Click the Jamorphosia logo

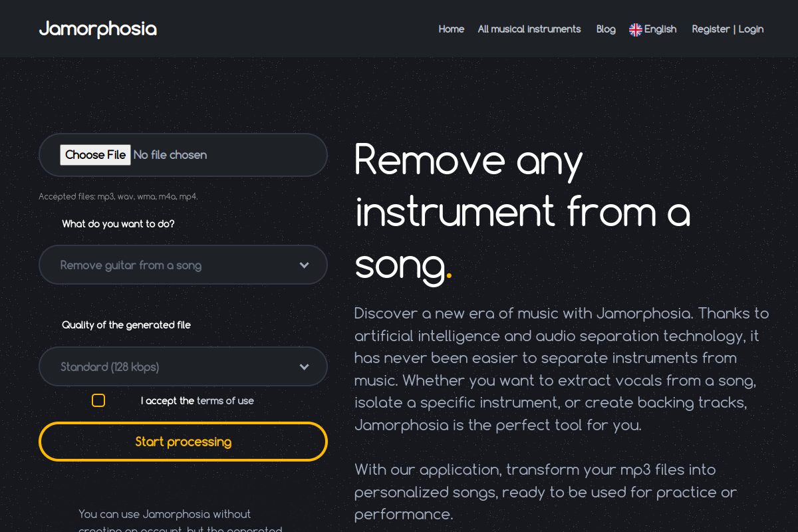pos(98,29)
